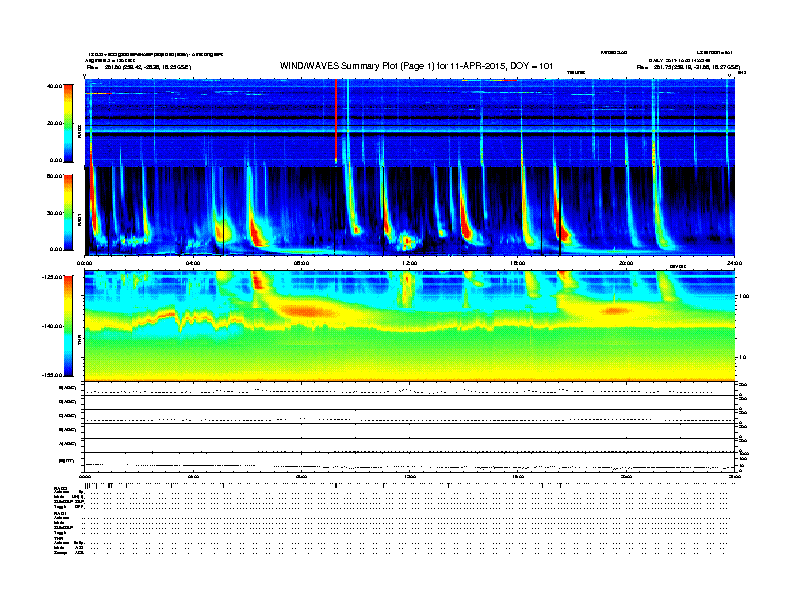Click '20:00' on the upper spectrogram time axis
Viewport: 792px width, 612px height.
626,263
